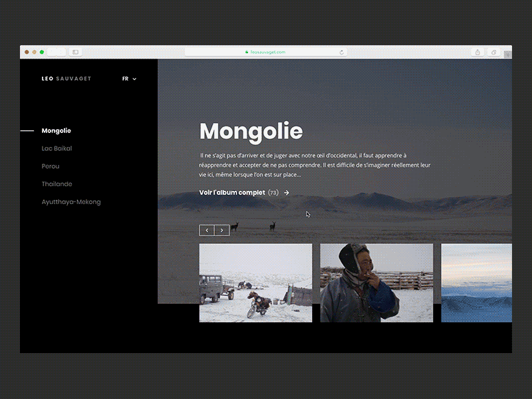Open the jeep and motorcycle snow photo
Viewport: 532px width, 399px height.
[255, 283]
